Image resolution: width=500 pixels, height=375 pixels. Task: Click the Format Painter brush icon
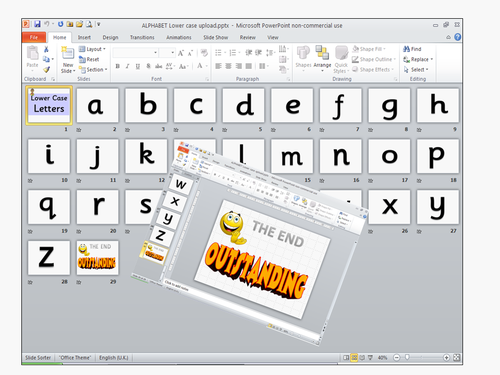coord(47,69)
